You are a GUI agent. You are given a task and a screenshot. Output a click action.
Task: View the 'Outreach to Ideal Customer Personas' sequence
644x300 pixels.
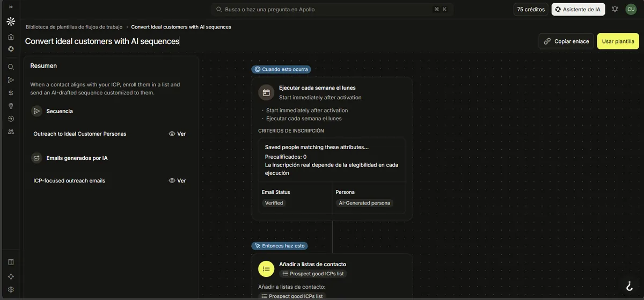[177, 134]
